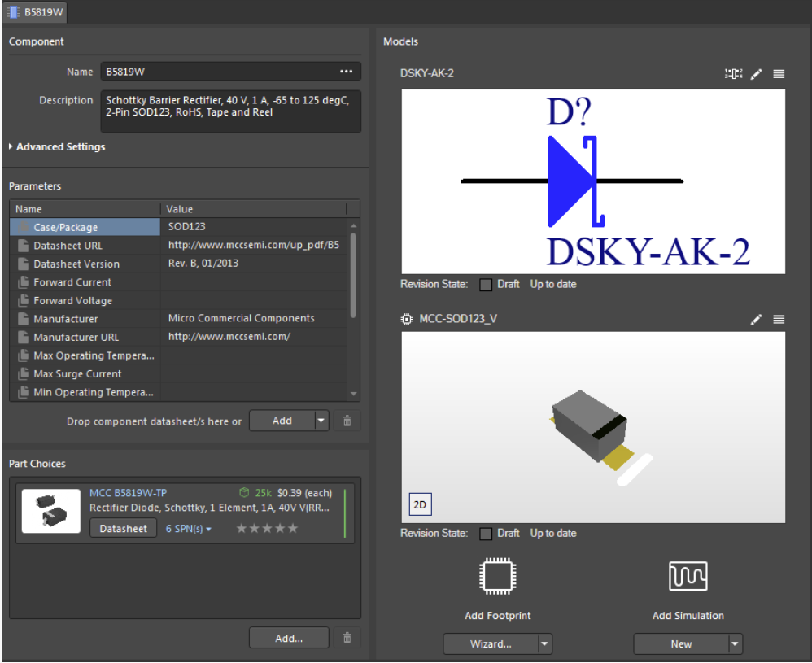The image size is (812, 663).
Task: Click the Name column header in Parameters
Action: tap(85, 209)
